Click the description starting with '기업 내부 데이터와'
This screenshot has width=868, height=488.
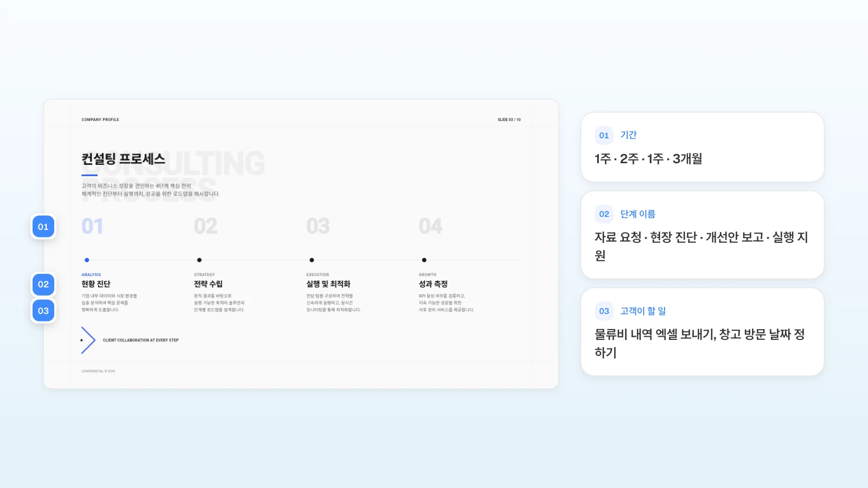pos(109,303)
